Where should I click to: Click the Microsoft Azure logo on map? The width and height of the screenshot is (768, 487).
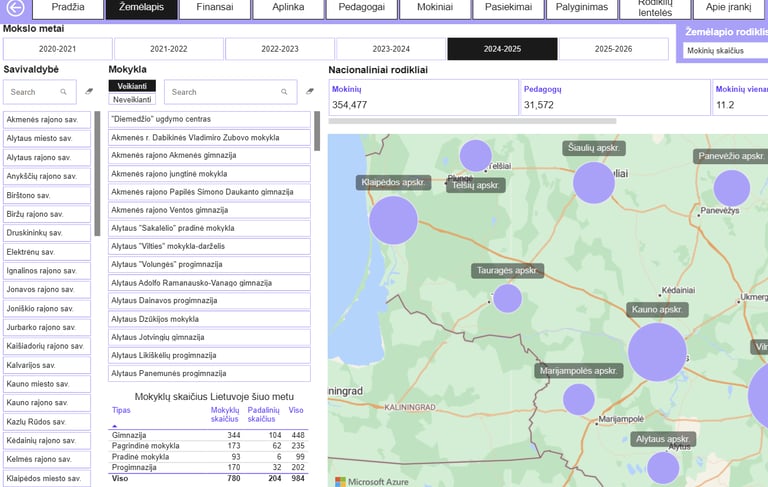372,481
